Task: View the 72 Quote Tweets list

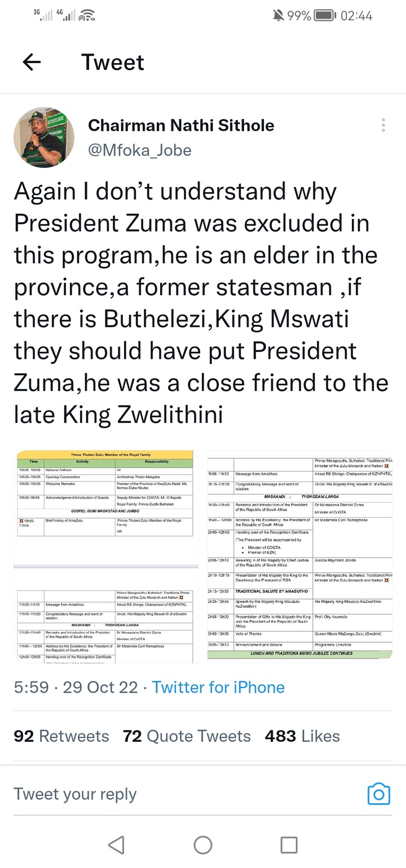Action: 187,736
